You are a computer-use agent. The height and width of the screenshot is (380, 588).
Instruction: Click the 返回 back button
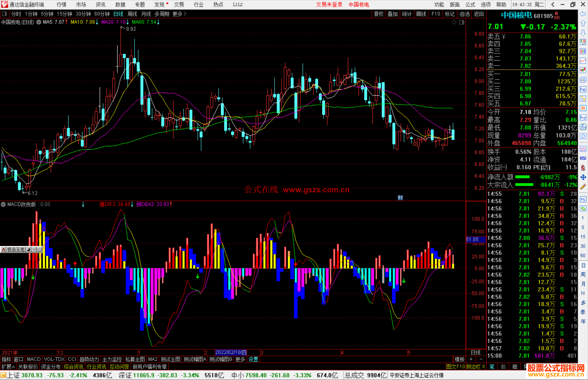point(479,14)
